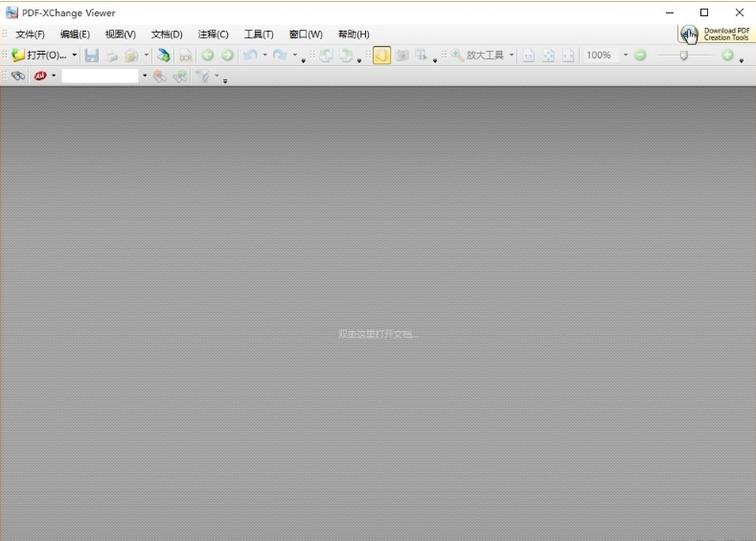The width and height of the screenshot is (756, 541).
Task: Click the 双击这里打开文档 hint text
Action: (x=378, y=334)
